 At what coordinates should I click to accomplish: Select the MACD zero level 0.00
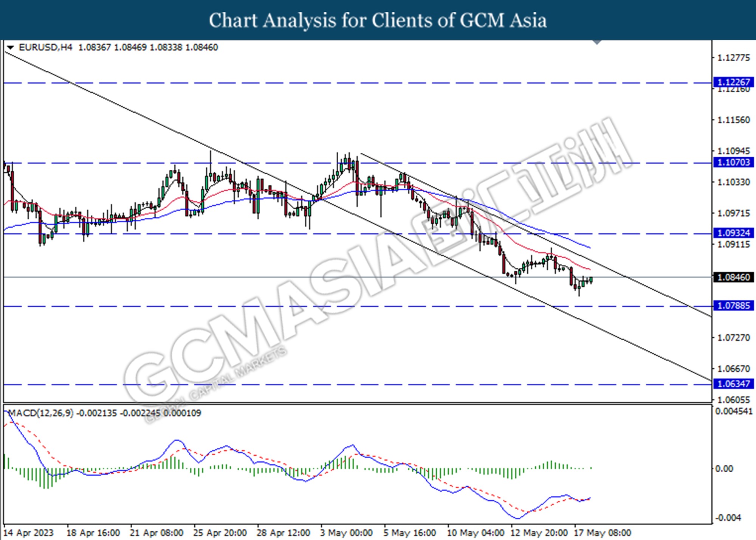[724, 469]
